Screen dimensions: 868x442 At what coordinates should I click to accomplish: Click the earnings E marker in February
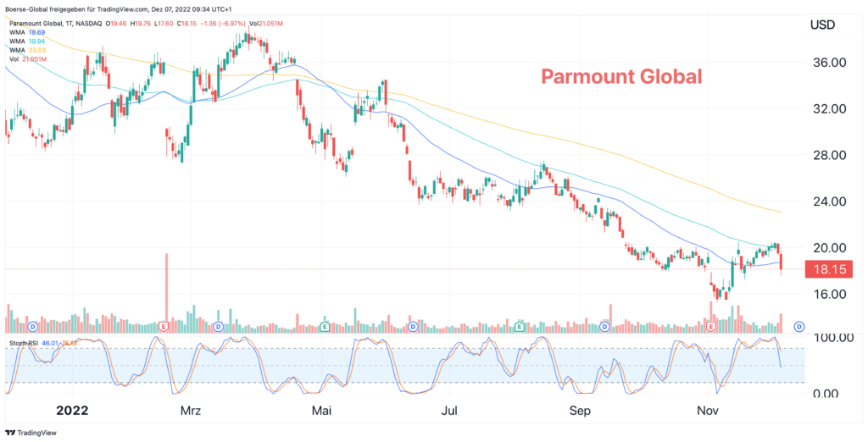click(164, 327)
